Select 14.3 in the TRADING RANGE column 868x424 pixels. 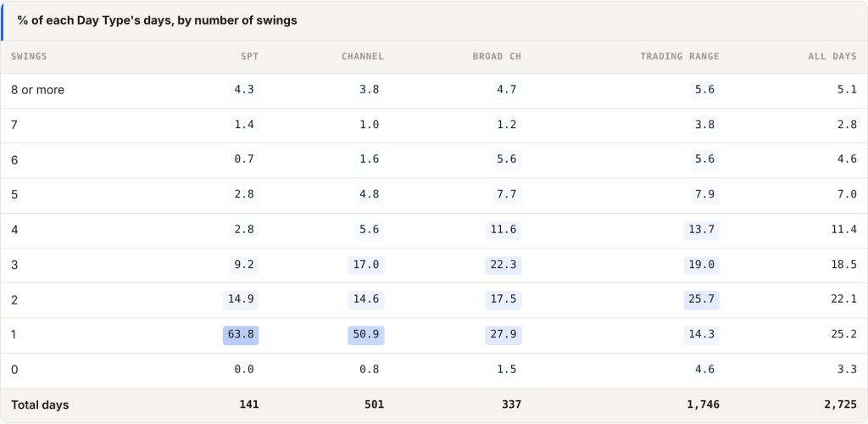pyautogui.click(x=701, y=335)
